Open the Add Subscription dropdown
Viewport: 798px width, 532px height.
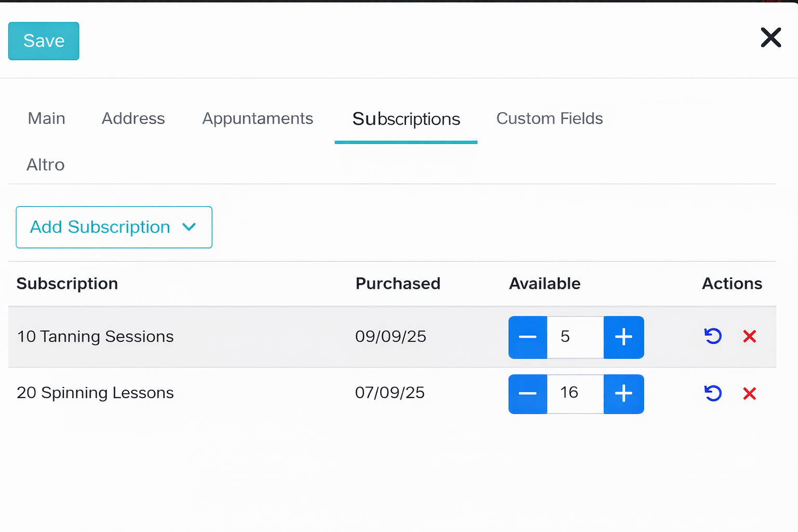[x=100, y=227]
